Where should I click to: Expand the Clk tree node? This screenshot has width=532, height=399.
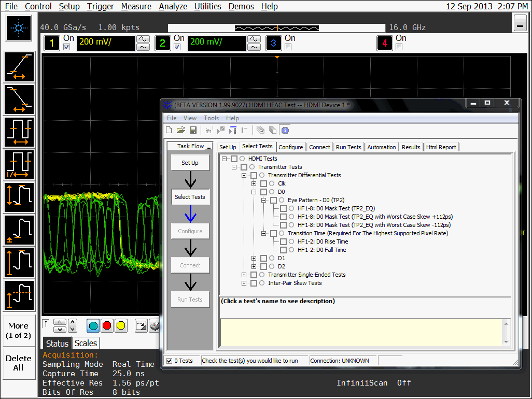[254, 183]
